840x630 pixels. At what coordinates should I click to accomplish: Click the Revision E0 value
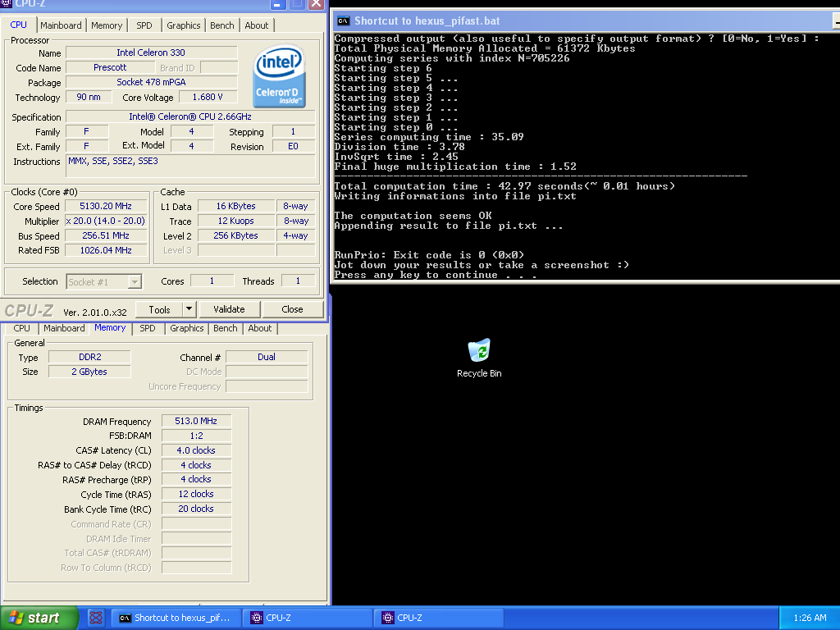point(293,146)
